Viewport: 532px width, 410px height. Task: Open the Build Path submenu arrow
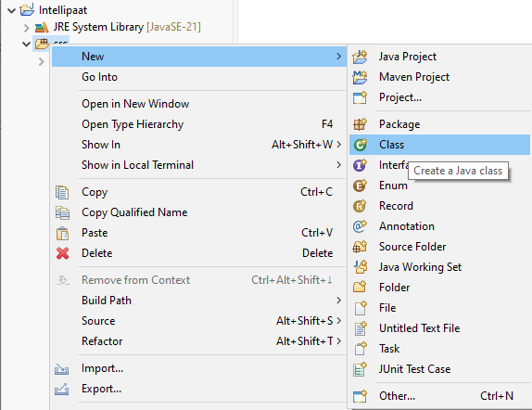pyautogui.click(x=338, y=301)
